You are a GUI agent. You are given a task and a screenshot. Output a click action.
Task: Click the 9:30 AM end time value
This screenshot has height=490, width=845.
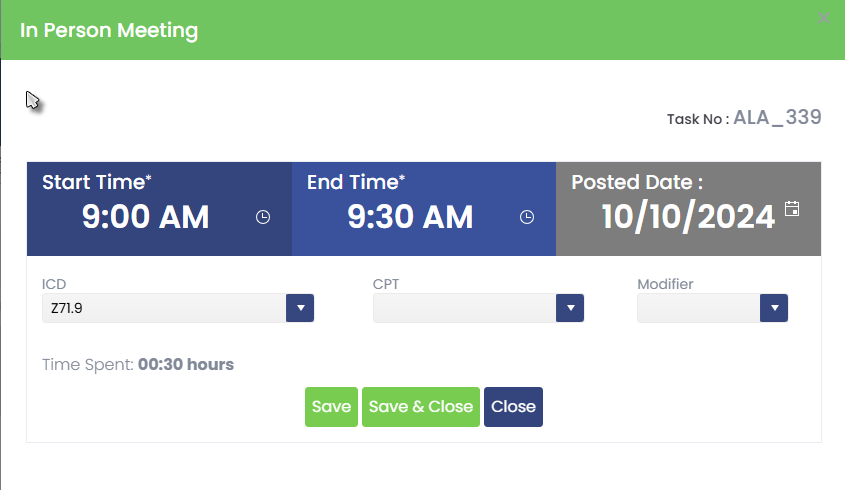(410, 217)
